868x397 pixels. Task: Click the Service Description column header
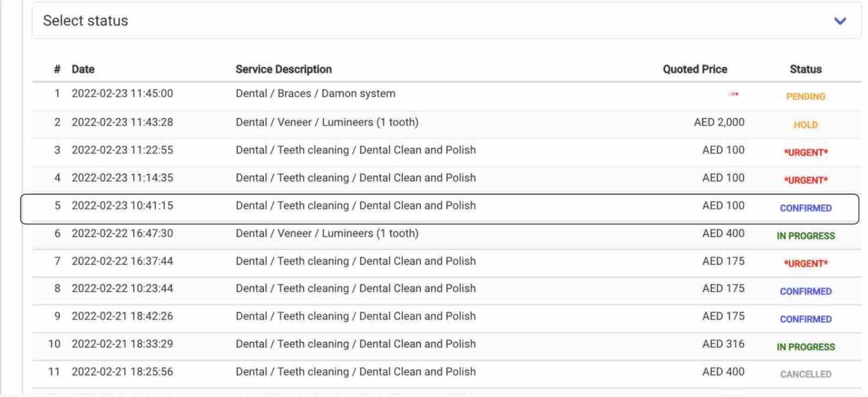[x=284, y=69]
